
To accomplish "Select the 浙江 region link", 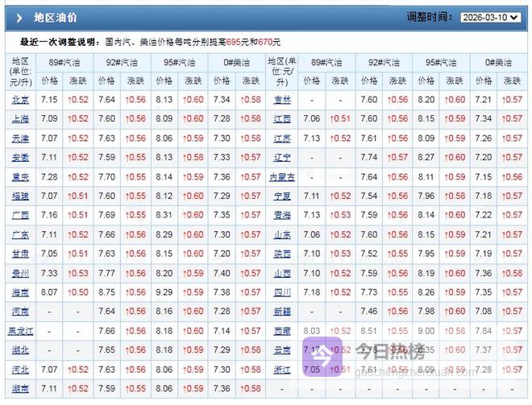I will point(282,370).
